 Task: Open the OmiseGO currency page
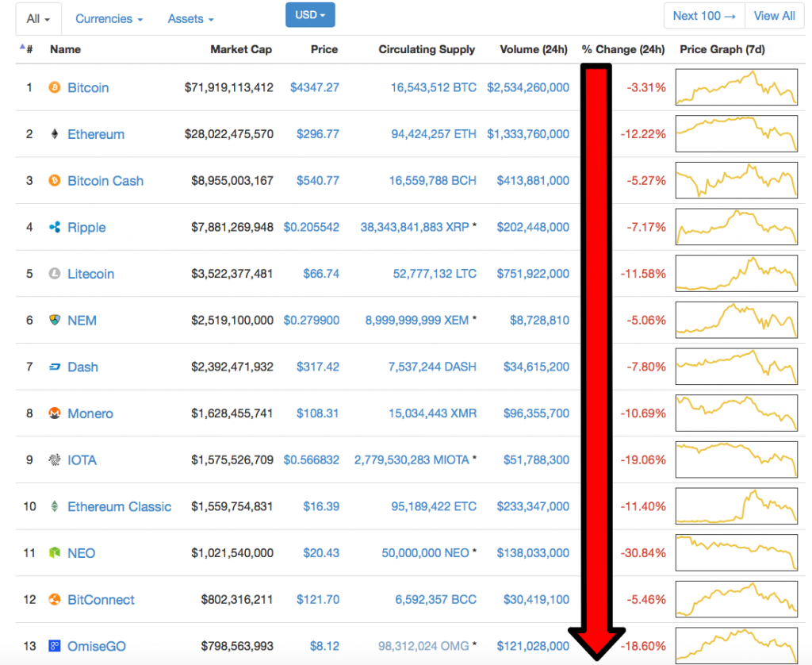coord(97,646)
